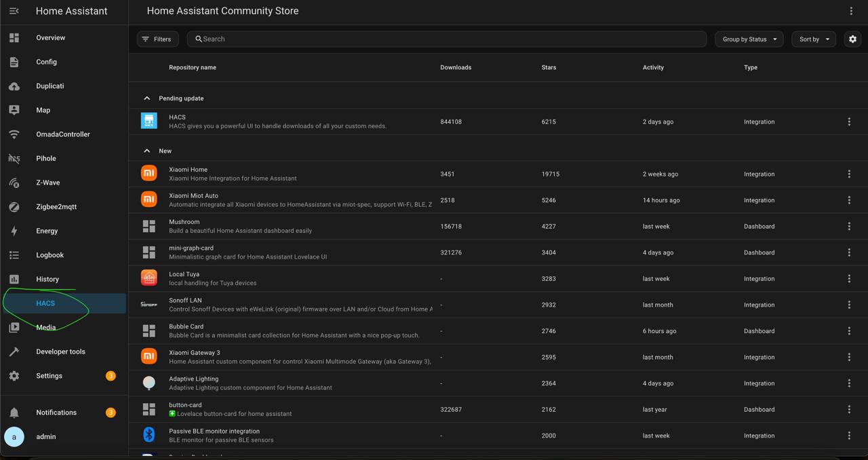Screen dimensions: 868x460
Task: Collapse the New group section
Action: (146, 151)
